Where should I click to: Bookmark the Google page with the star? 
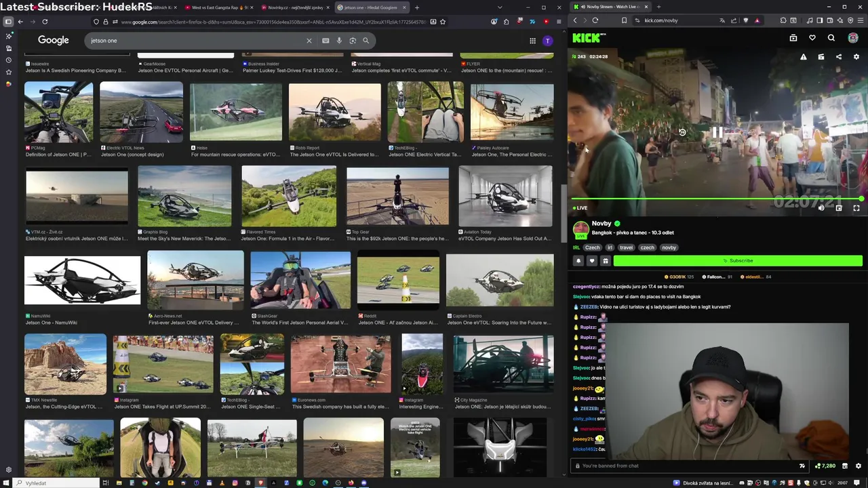click(443, 22)
